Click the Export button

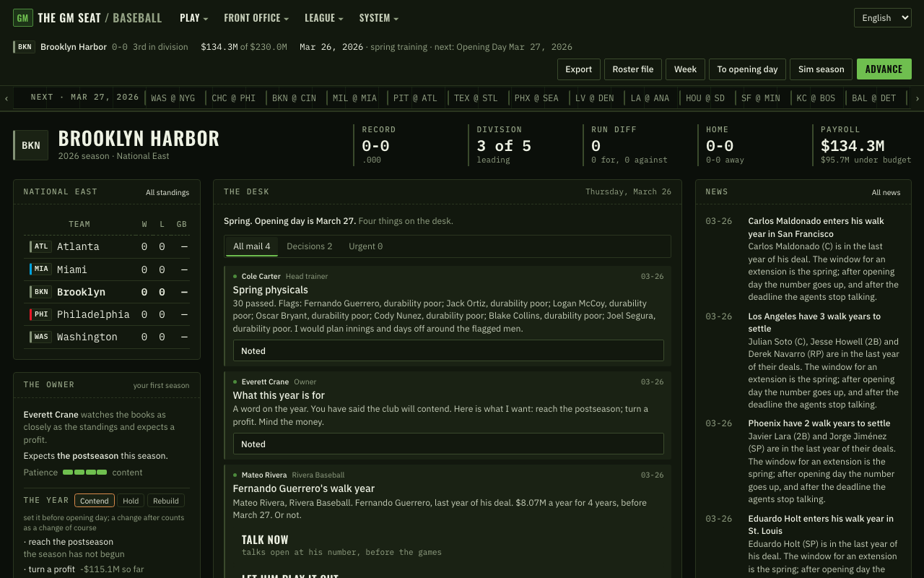pyautogui.click(x=579, y=69)
